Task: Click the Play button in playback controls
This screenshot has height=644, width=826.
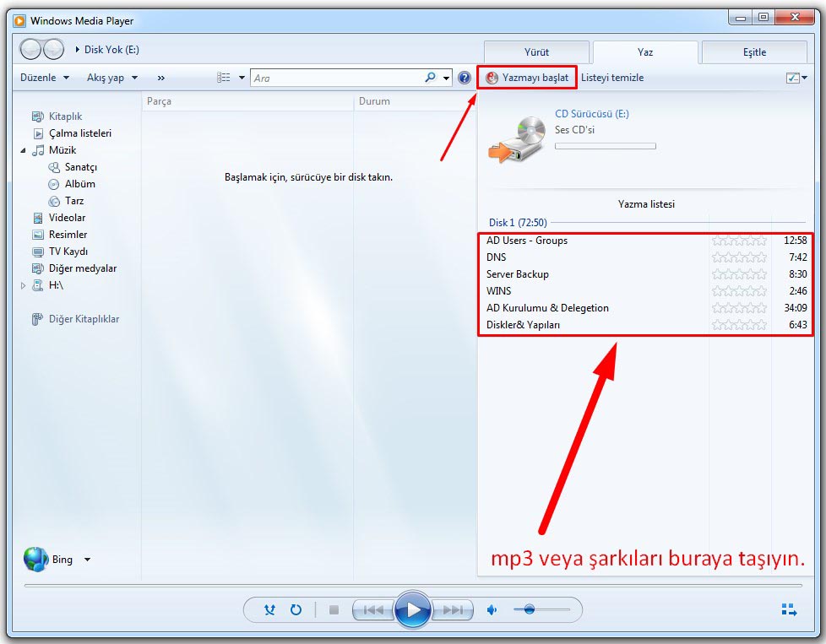Action: tap(413, 609)
